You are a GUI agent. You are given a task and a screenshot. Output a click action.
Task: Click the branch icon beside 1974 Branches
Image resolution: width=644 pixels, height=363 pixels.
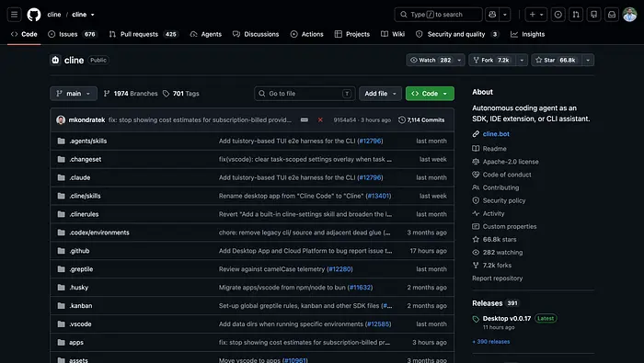(107, 94)
